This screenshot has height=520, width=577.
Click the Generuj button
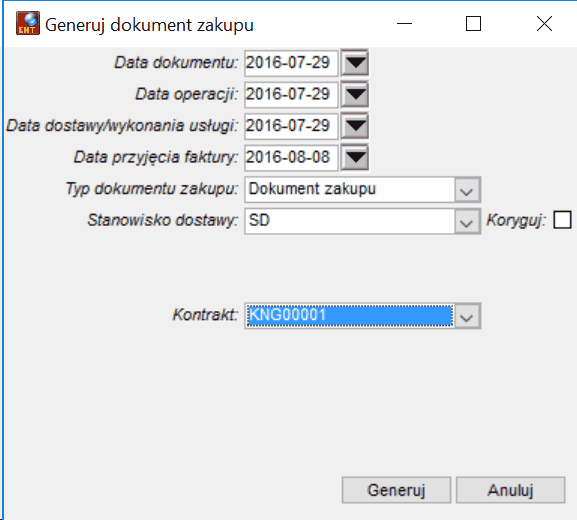tap(396, 490)
